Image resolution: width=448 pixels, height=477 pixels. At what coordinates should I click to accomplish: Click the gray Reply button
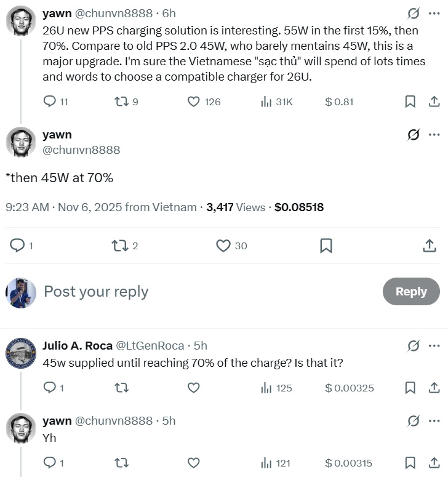(411, 292)
